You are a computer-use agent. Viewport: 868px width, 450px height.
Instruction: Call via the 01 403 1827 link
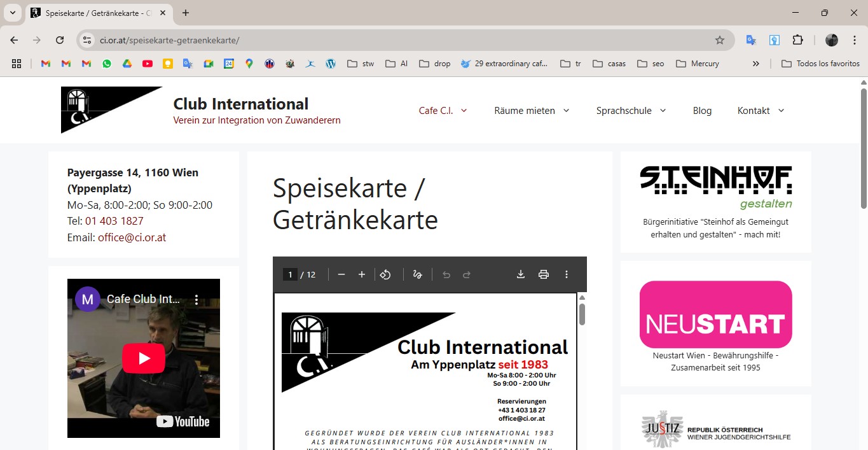(x=114, y=221)
